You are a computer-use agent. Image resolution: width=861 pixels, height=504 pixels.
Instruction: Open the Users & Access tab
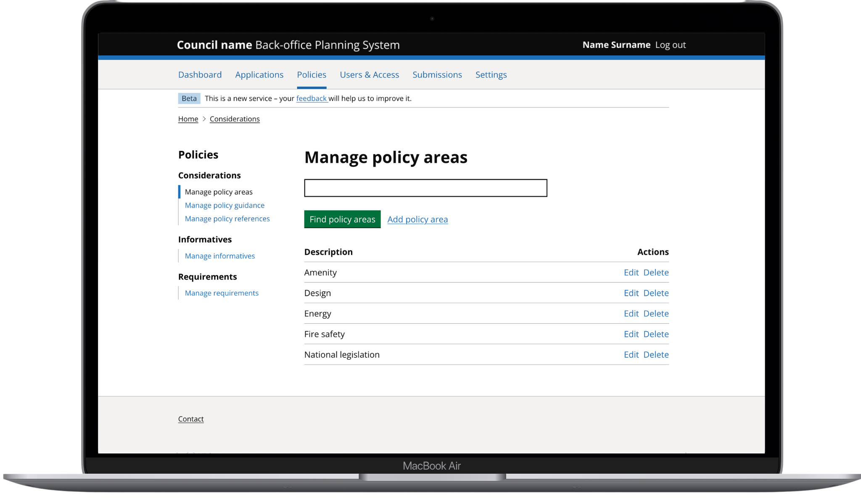[369, 75]
